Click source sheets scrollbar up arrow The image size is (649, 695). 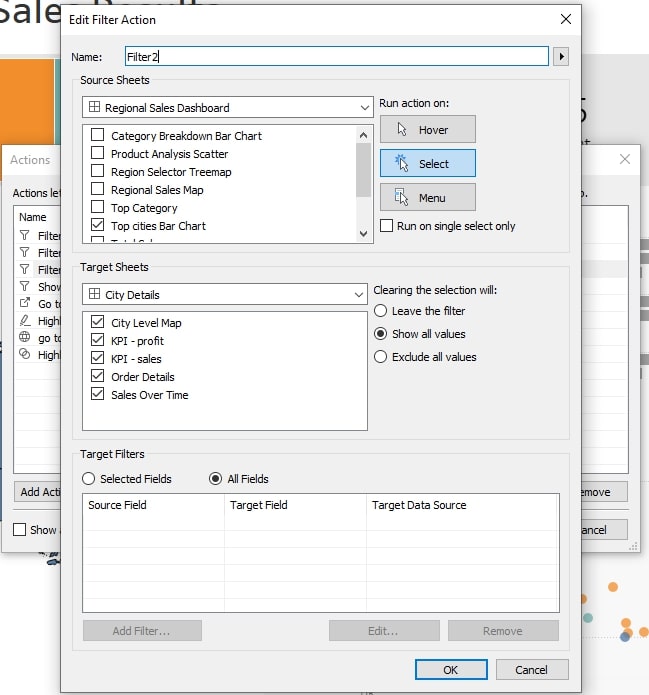tap(364, 135)
